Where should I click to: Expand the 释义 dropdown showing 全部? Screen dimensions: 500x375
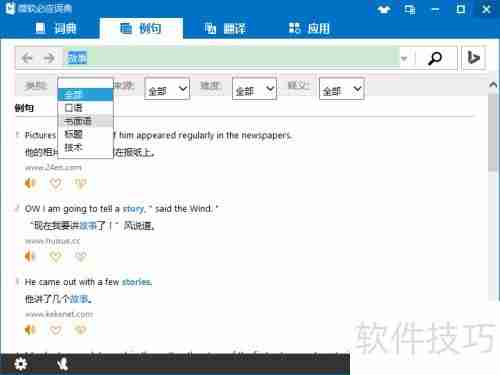coord(342,89)
